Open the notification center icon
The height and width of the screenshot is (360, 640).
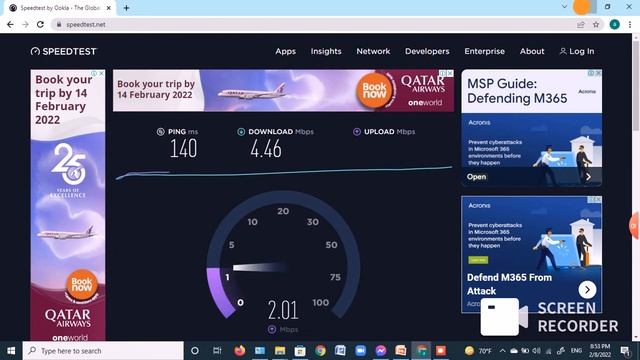(x=625, y=351)
